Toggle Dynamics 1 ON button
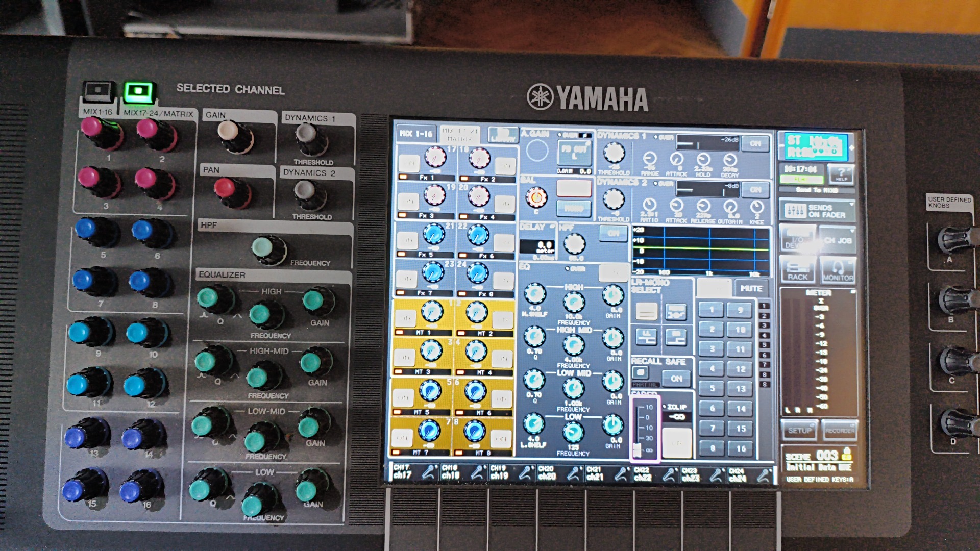Screen dimensions: 980x551 click(x=755, y=144)
